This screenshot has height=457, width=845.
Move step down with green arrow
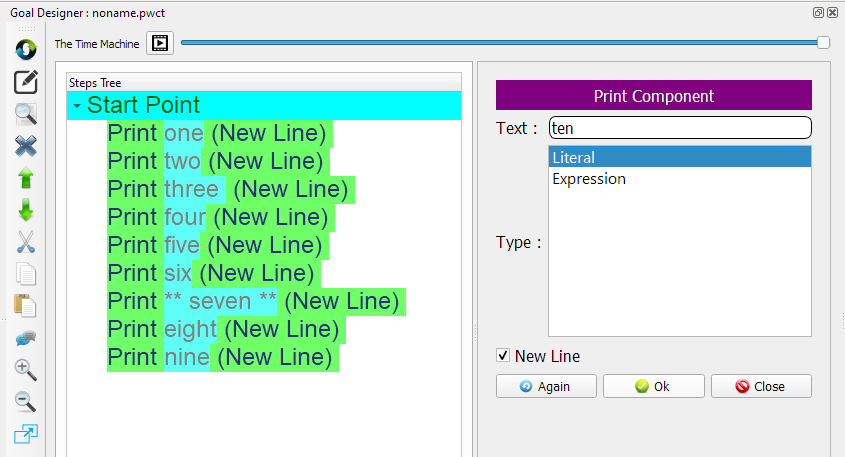point(26,210)
